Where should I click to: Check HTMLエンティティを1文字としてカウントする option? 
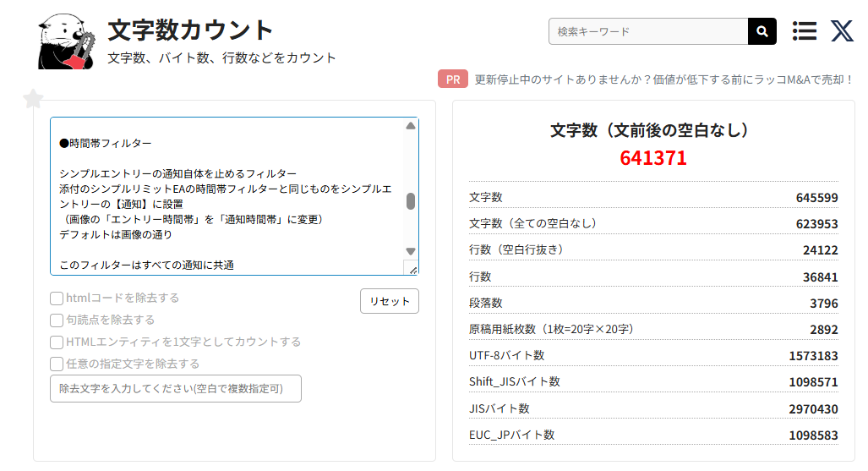click(x=57, y=342)
